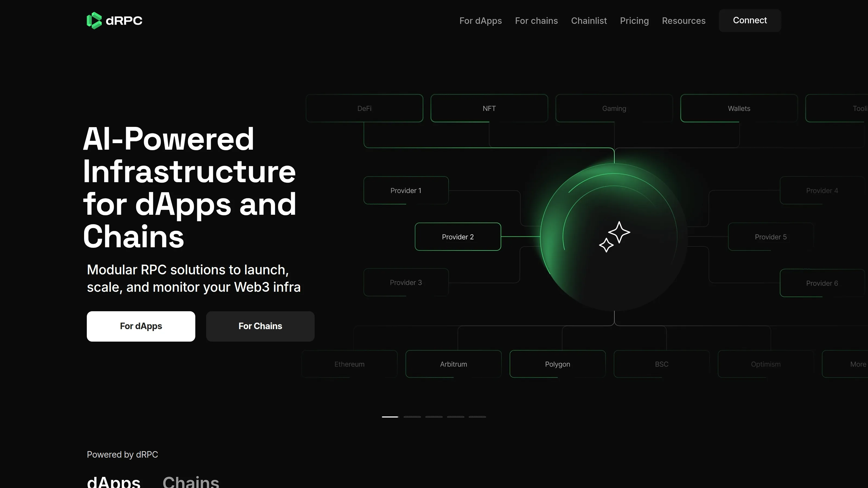Select the second carousel indicator dash
The height and width of the screenshot is (488, 868).
pos(412,417)
